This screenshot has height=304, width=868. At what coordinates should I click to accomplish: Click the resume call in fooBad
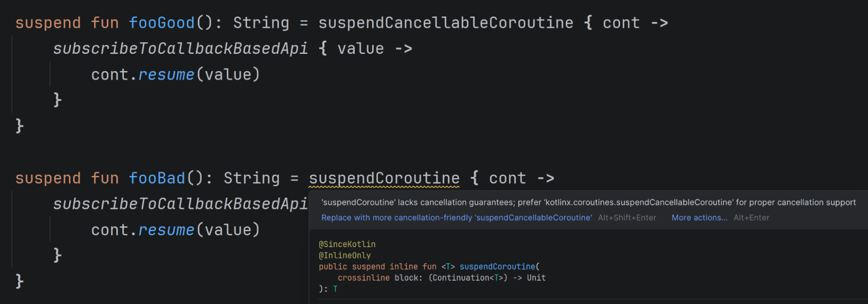pos(166,230)
